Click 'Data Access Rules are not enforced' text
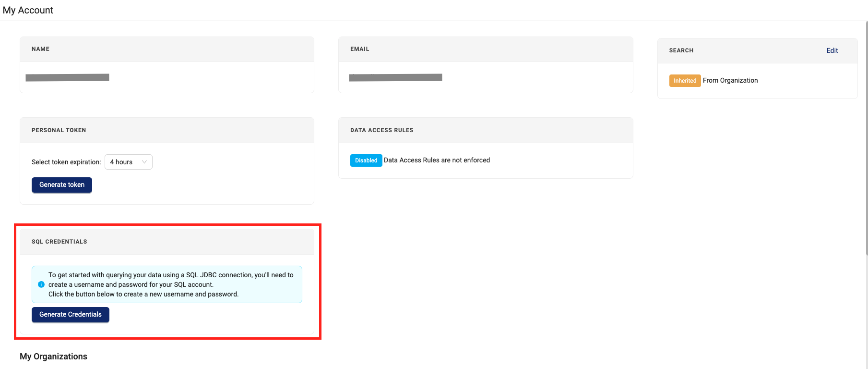Screen dimensions: 868x369 (x=437, y=160)
